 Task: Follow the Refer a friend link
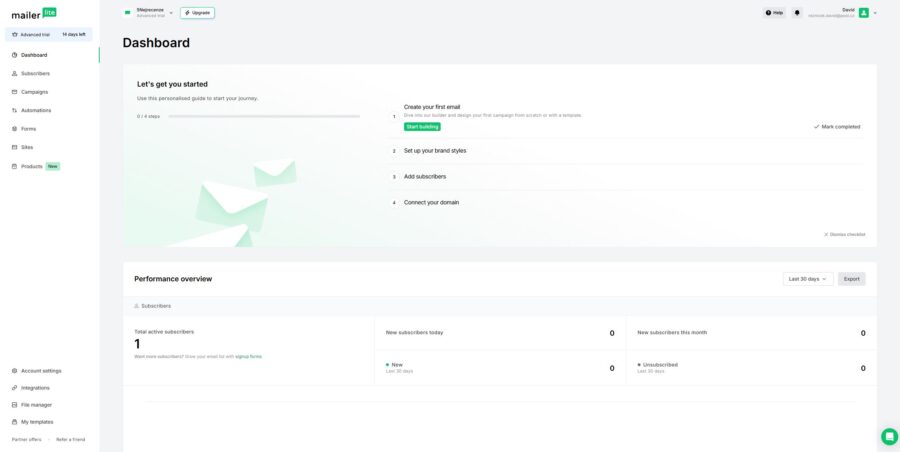tap(71, 439)
